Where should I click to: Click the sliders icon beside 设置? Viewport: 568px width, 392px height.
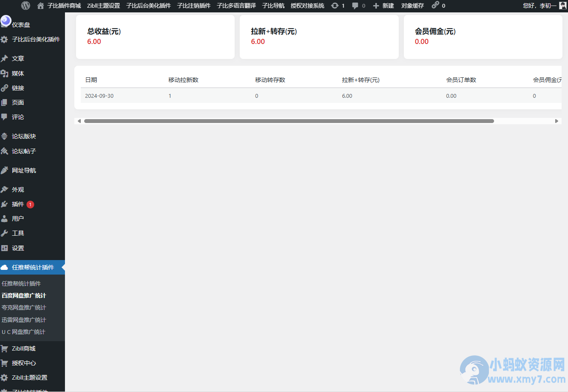point(4,248)
